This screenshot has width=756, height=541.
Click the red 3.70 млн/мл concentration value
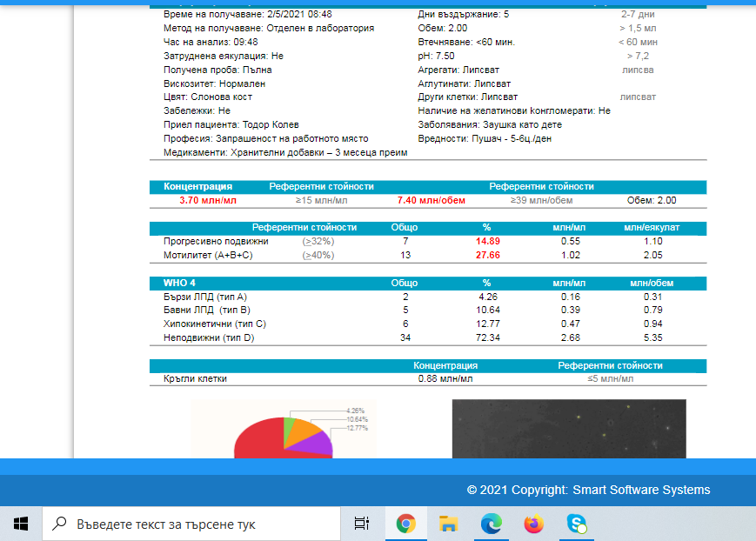pyautogui.click(x=207, y=200)
